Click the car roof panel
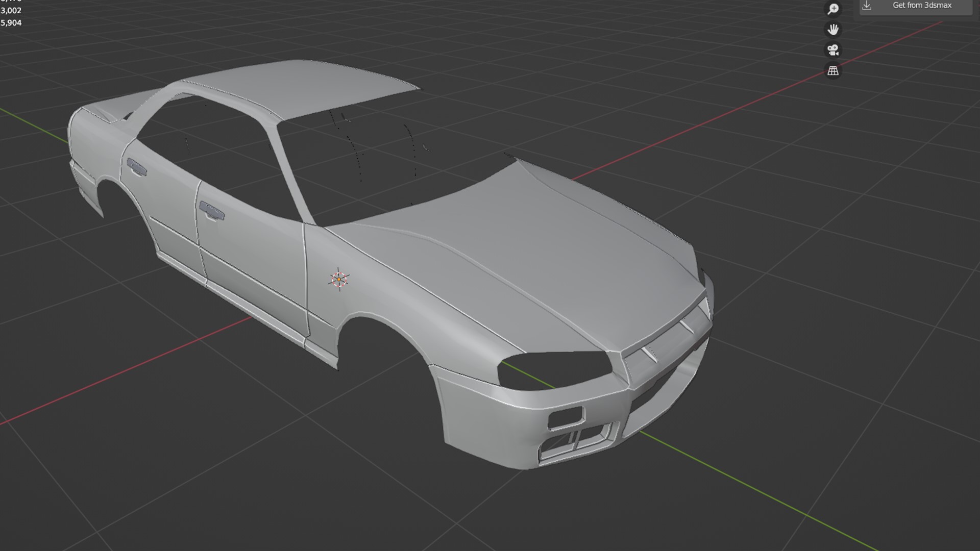 pos(306,87)
